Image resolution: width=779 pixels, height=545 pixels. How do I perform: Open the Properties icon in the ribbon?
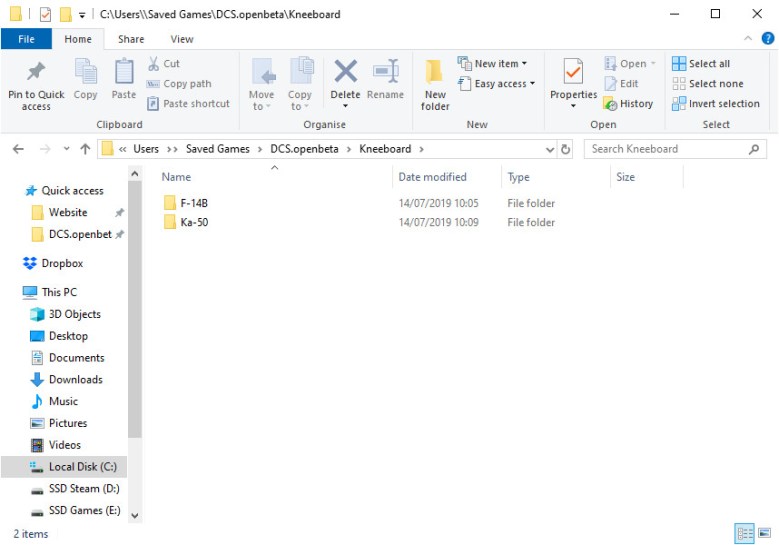click(573, 74)
